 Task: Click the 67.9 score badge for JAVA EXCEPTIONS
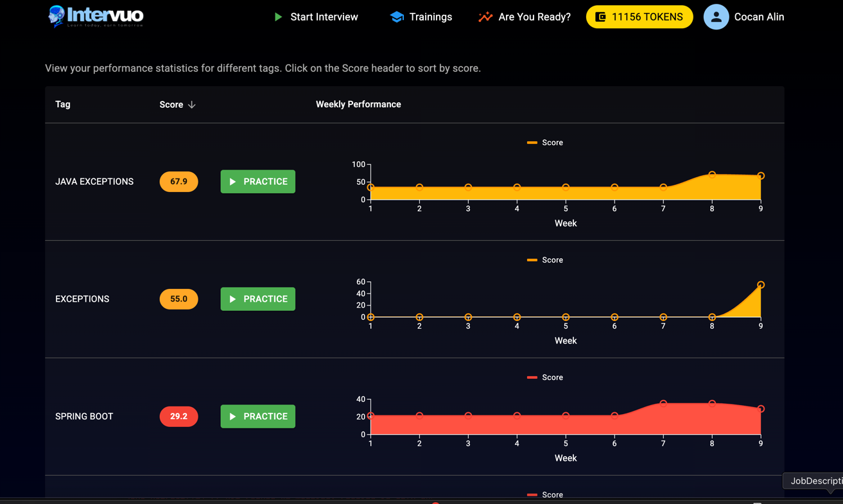point(178,182)
